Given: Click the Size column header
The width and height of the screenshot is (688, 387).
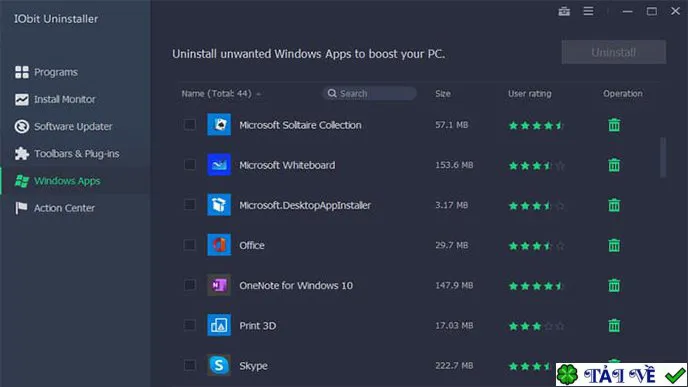Looking at the screenshot, I should (x=443, y=93).
